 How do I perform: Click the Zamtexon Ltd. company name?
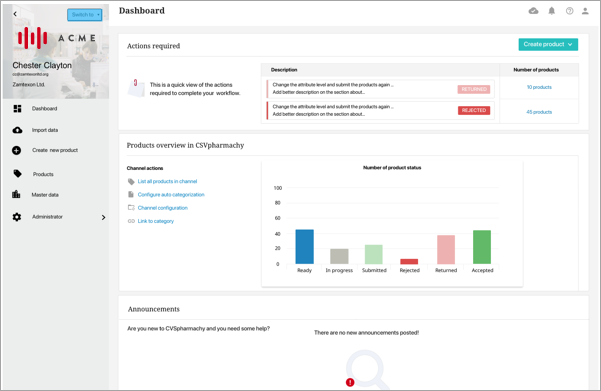pyautogui.click(x=29, y=85)
